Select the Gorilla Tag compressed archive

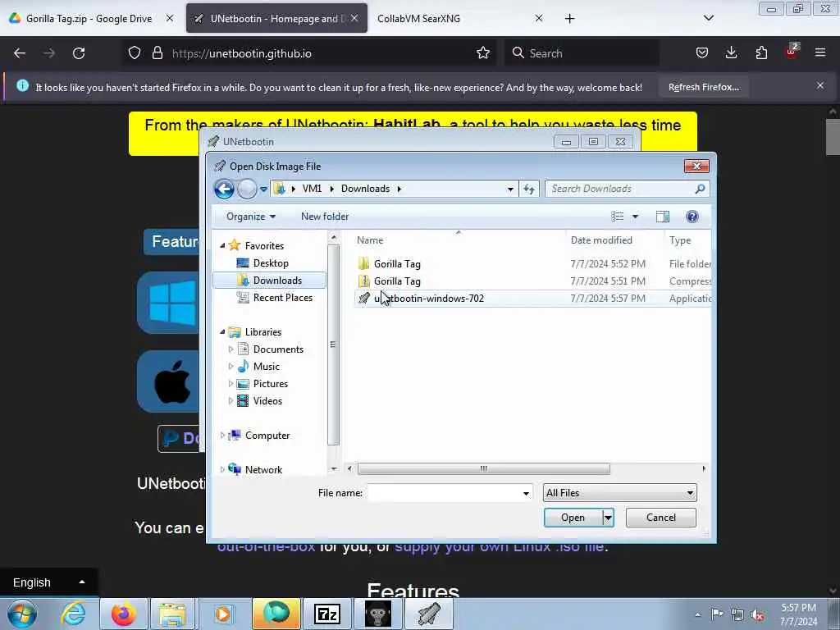click(x=397, y=281)
